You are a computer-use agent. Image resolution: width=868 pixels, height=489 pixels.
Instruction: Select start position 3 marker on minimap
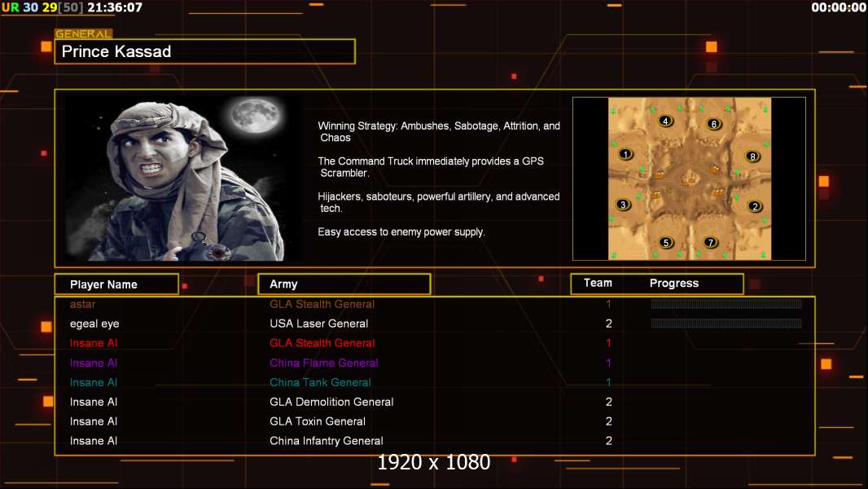coord(624,205)
